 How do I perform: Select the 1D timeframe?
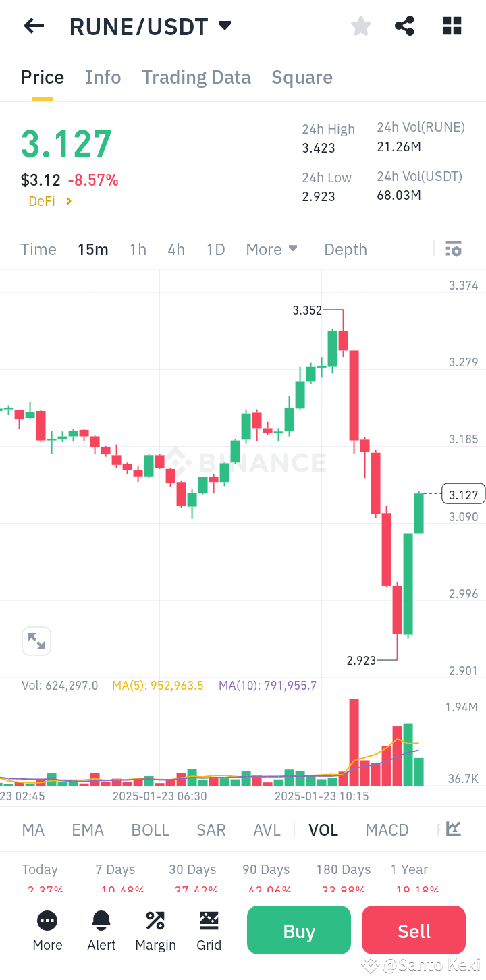215,249
